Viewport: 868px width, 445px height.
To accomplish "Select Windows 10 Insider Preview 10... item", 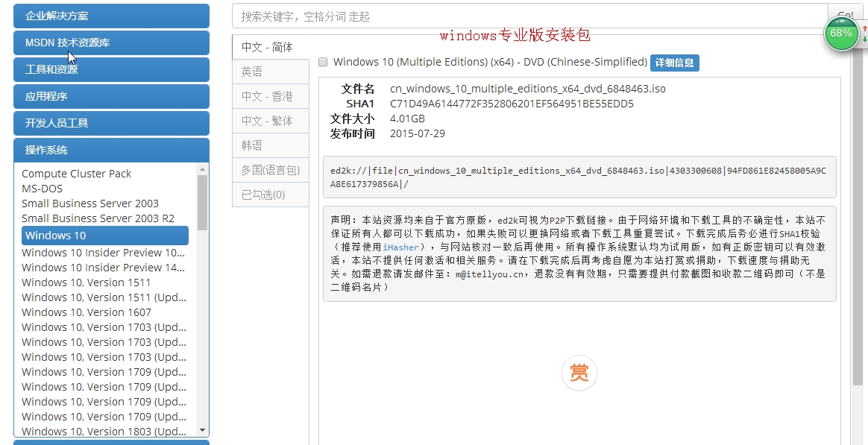I will (103, 253).
